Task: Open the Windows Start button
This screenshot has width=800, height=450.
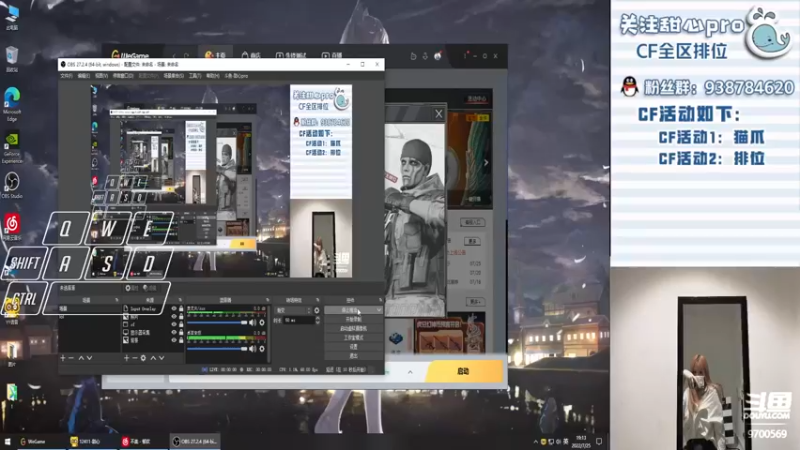Action: click(7, 441)
